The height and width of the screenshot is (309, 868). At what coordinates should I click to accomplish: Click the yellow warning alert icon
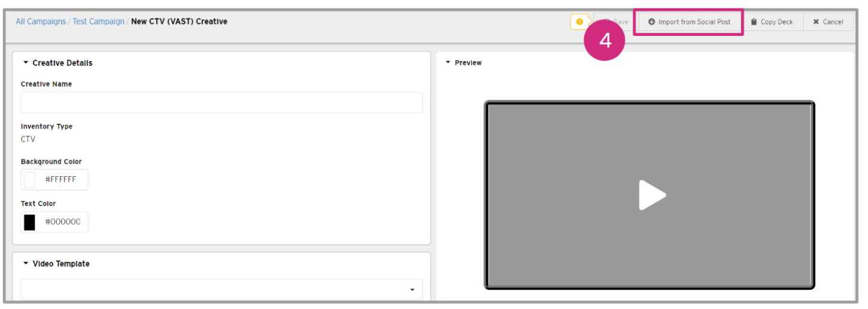pos(579,22)
